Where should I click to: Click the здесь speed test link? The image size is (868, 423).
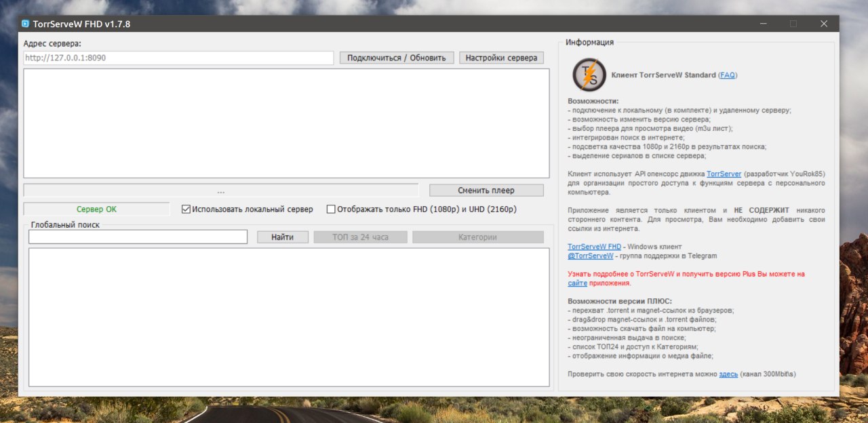click(x=728, y=374)
